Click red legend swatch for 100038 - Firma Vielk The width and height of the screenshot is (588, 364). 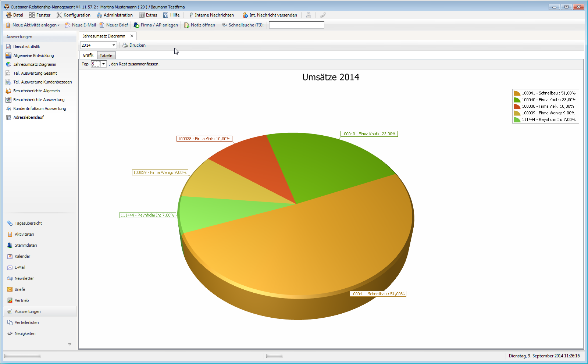[x=517, y=106]
